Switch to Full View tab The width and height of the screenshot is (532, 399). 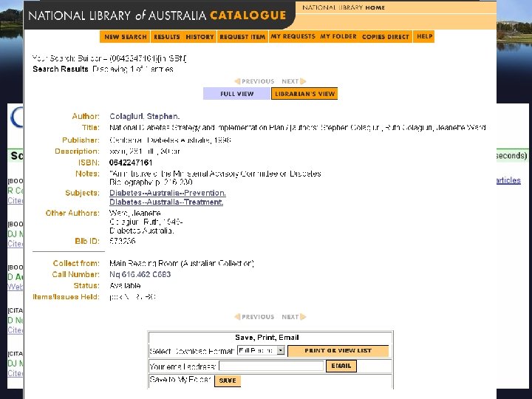click(x=237, y=94)
